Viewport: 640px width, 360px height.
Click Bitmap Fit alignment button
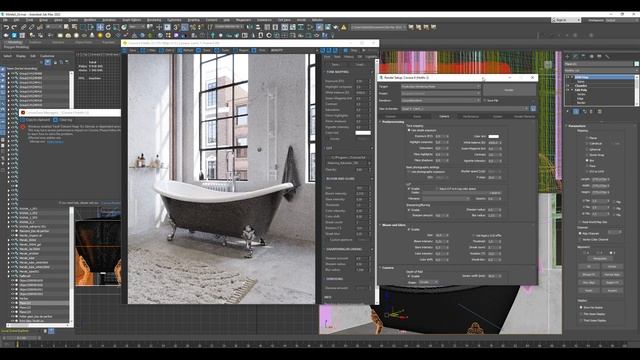click(x=589, y=274)
